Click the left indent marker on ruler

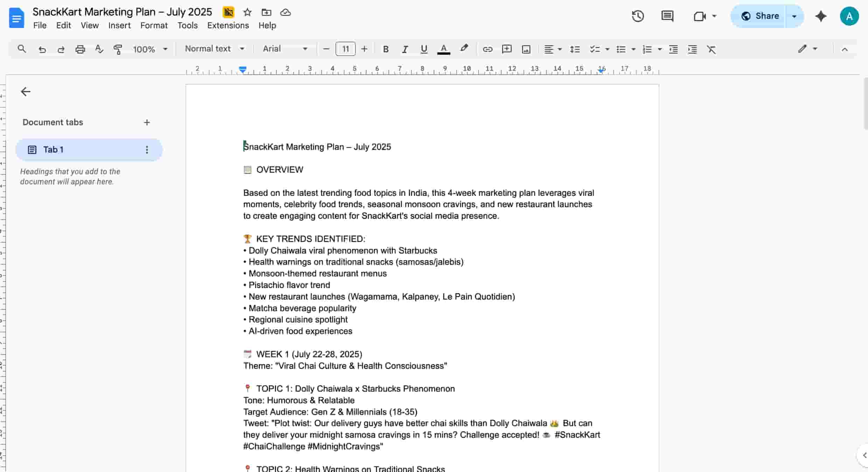[243, 70]
